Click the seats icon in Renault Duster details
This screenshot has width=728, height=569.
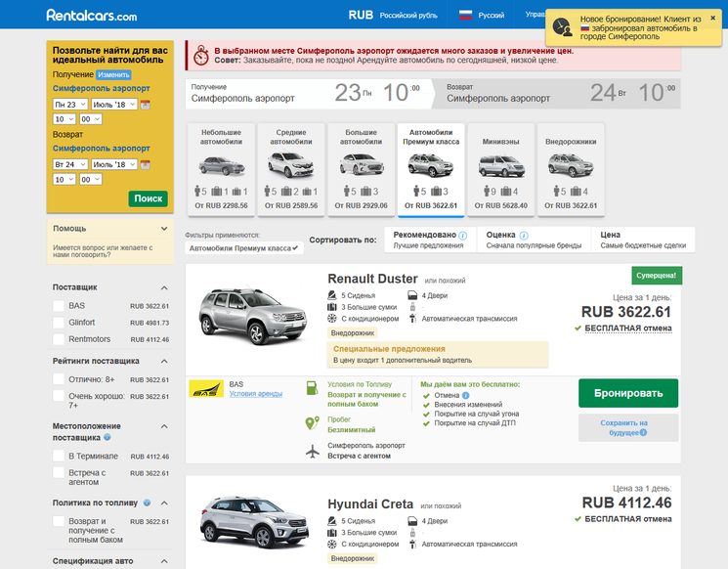click(332, 295)
